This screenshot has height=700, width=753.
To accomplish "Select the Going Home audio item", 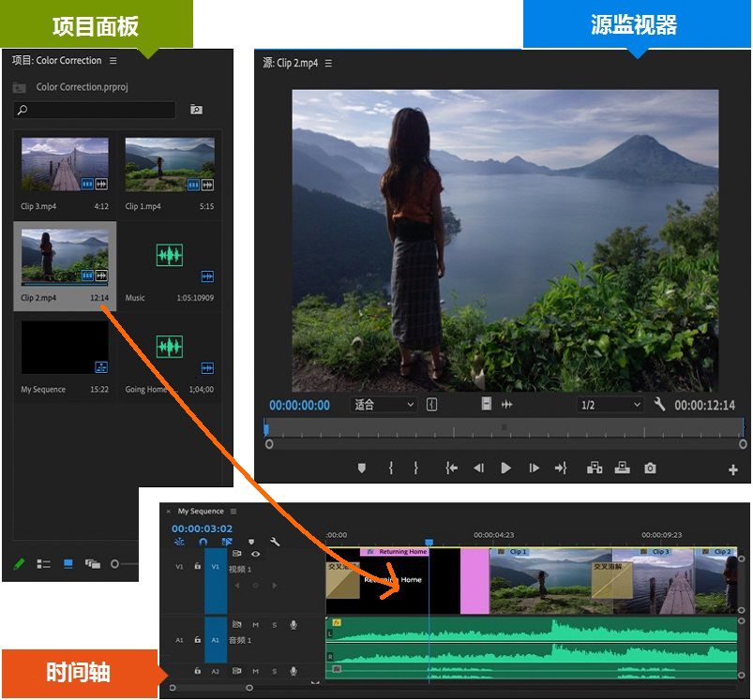I will pyautogui.click(x=170, y=357).
